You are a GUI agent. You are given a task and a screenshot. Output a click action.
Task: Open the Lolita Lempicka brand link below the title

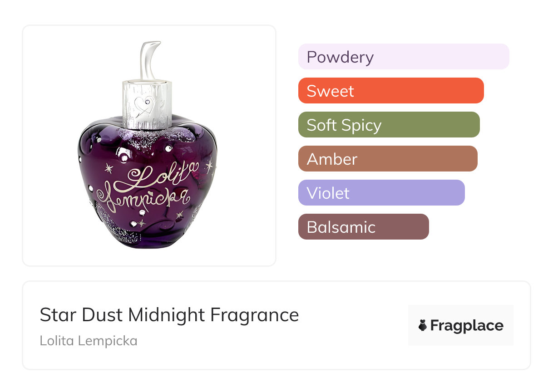click(89, 340)
